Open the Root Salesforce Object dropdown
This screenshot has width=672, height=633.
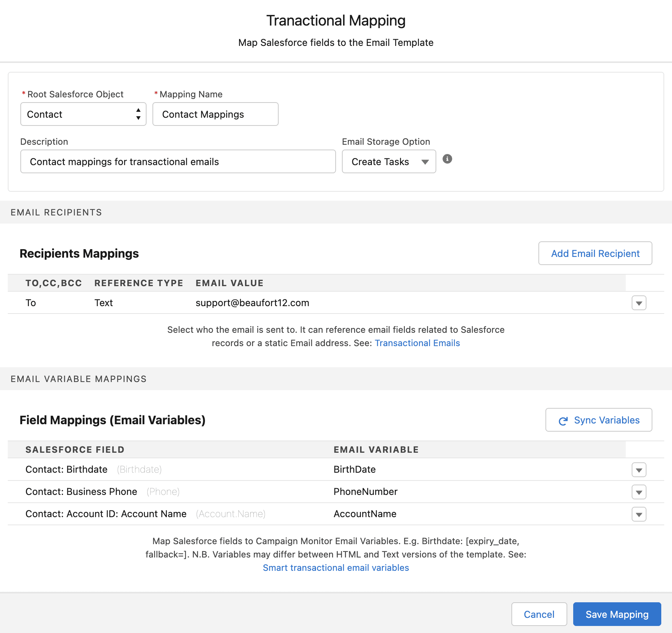tap(83, 114)
